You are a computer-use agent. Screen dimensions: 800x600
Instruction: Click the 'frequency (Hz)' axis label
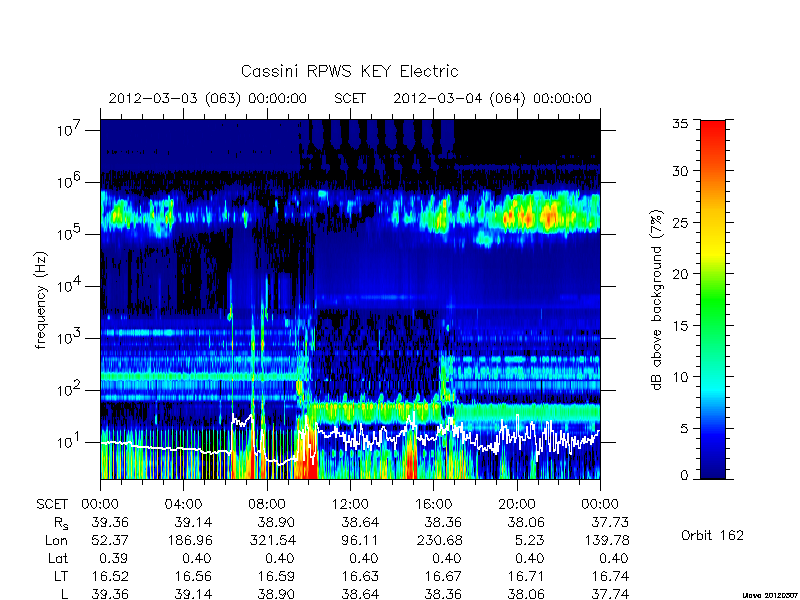coord(41,301)
